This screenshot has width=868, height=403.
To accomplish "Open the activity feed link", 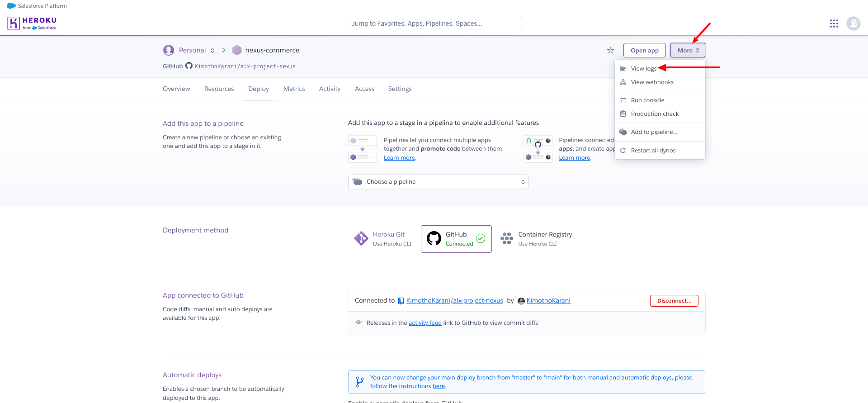I will tap(425, 323).
